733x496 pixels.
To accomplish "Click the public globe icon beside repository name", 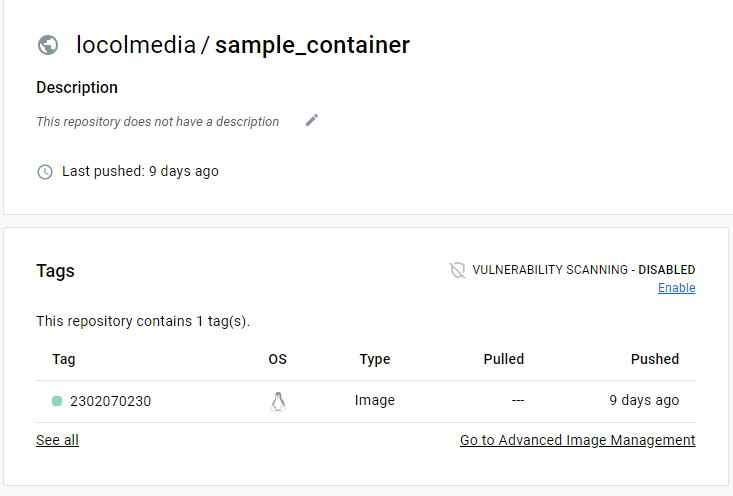I will pyautogui.click(x=48, y=45).
